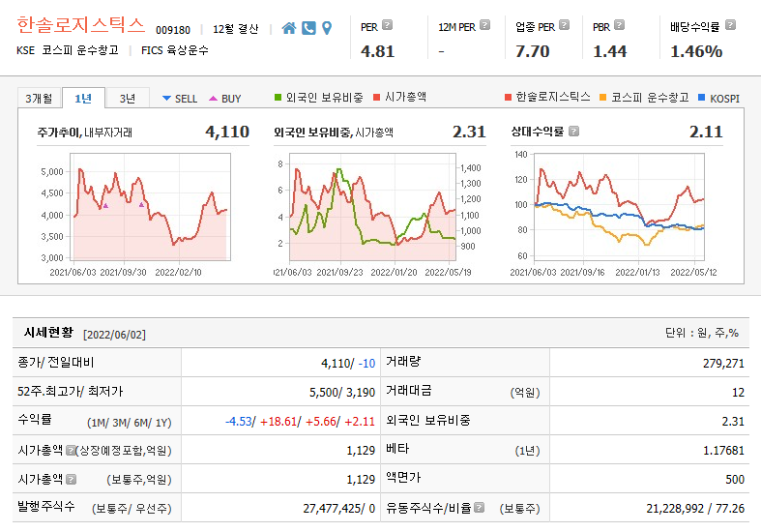Click the red 한솔로지스틱스 legend swatch

[x=508, y=98]
